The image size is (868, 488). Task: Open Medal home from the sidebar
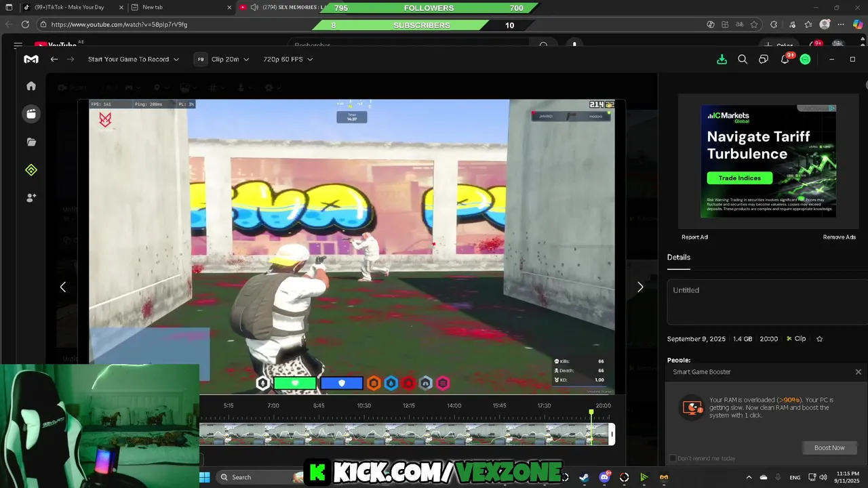31,86
